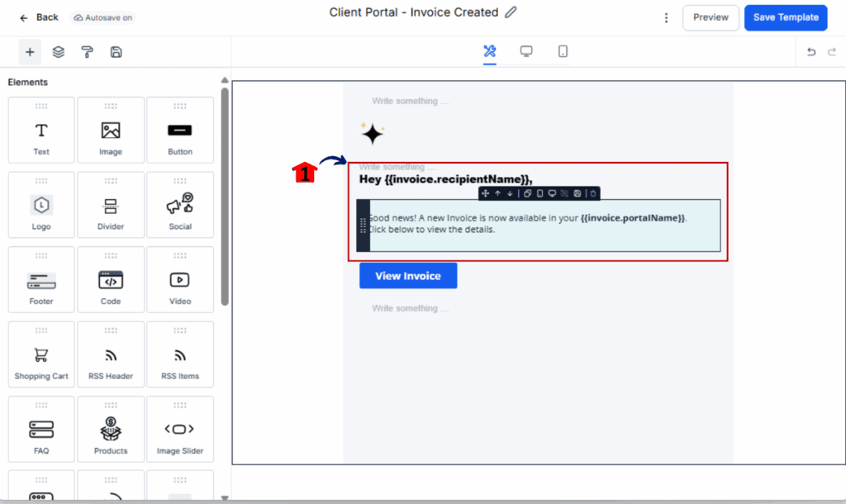Click the bottom 'Write something ...' placeholder
Viewport: 846px width, 504px height.
click(410, 308)
